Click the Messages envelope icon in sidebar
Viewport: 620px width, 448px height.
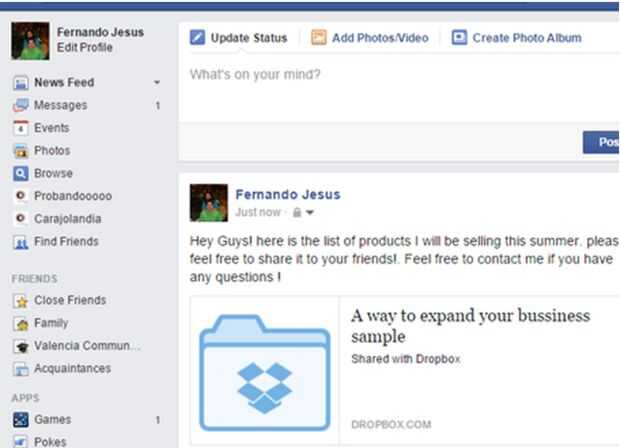[20, 105]
